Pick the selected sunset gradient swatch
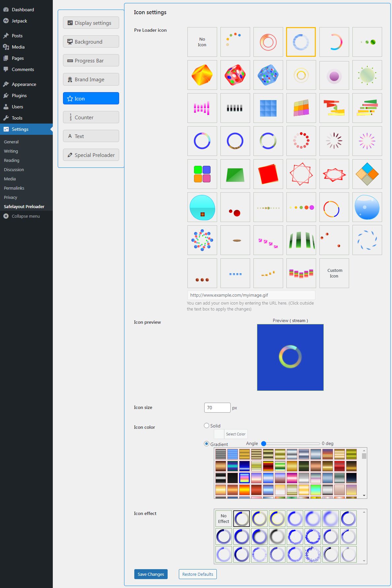Screen dimensions: 392x588 tap(245, 478)
